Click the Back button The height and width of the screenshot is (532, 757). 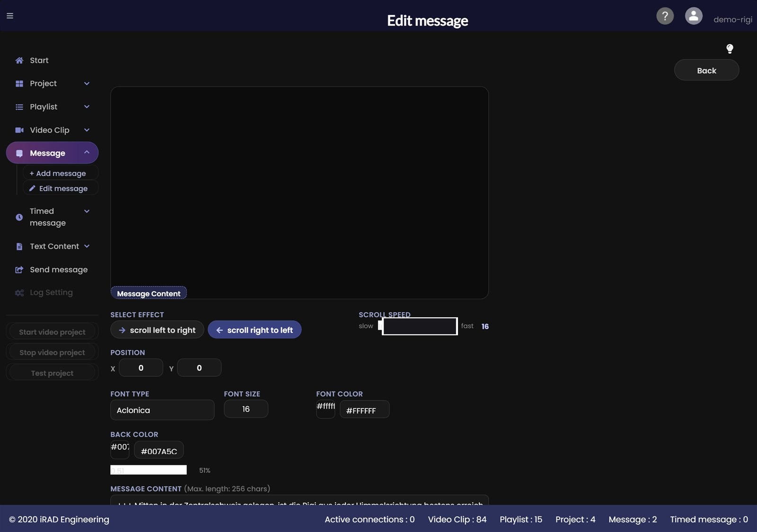coord(706,70)
